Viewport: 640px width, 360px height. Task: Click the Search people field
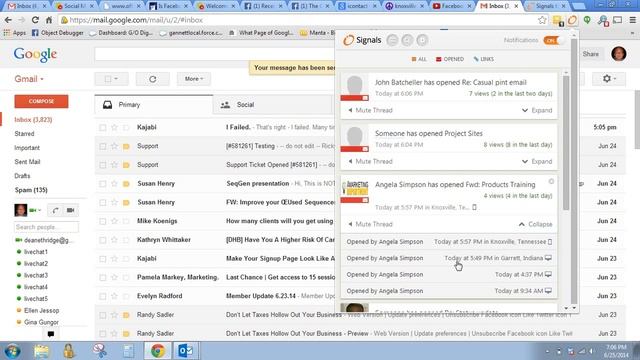tap(46, 227)
